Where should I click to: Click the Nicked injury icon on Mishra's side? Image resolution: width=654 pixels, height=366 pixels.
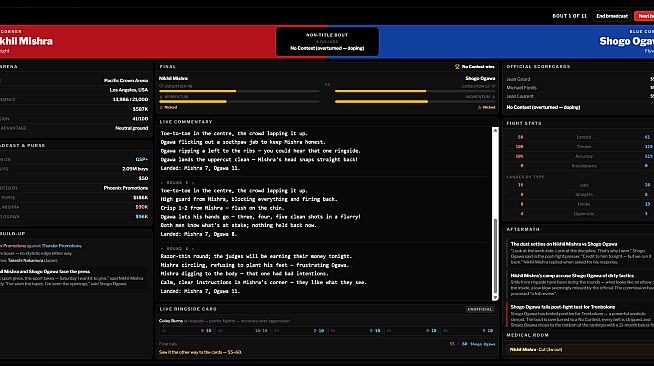(161, 108)
